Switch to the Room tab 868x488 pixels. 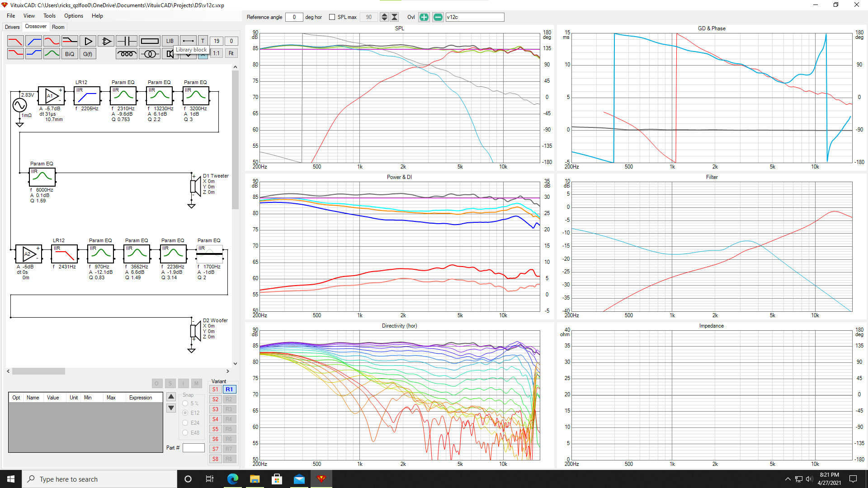click(58, 27)
